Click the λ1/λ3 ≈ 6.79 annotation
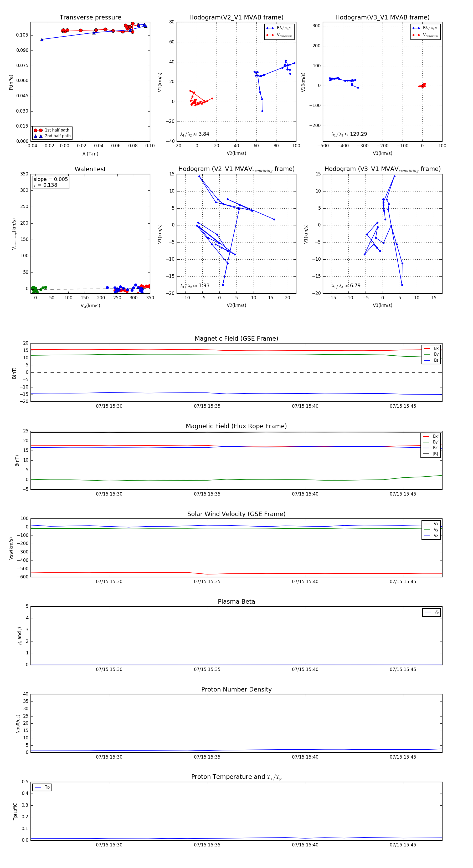The image size is (473, 868). (346, 286)
